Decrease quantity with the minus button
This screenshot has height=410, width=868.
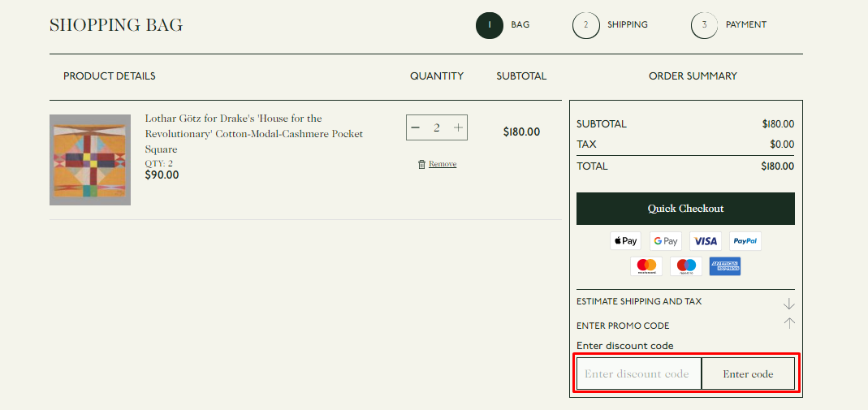click(x=416, y=127)
